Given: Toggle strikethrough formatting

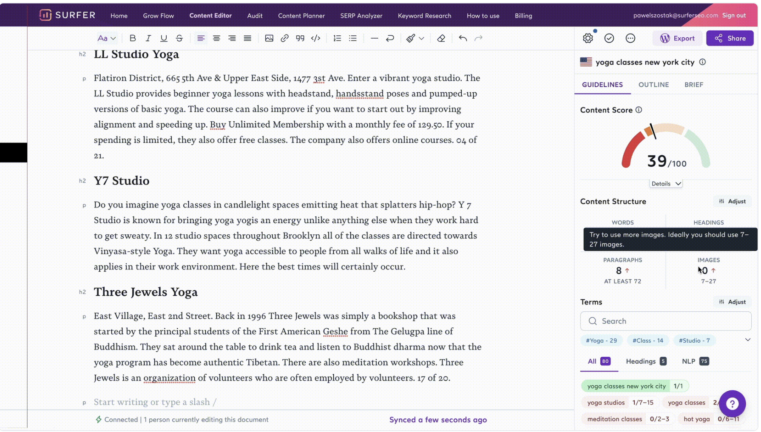Looking at the screenshot, I should click(x=179, y=38).
